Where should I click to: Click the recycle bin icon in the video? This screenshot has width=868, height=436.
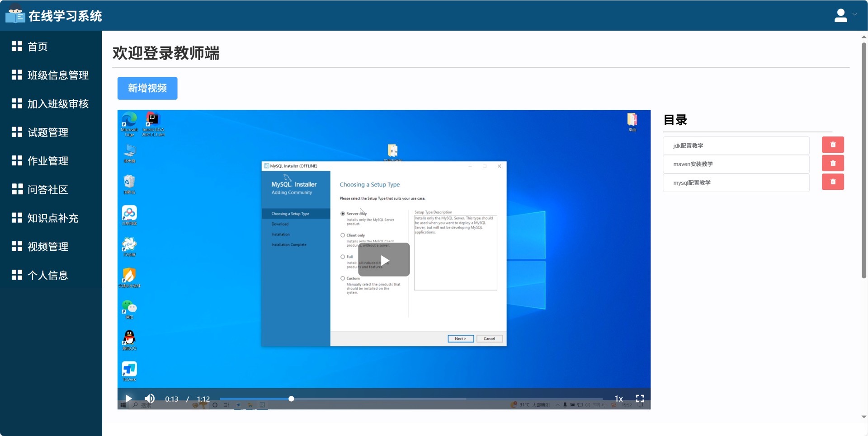pos(129,184)
